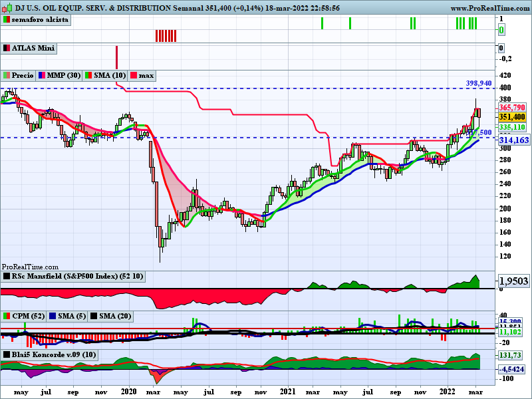Click the 400 price axis label
Viewport: 532px width, 399px height.
click(505, 88)
